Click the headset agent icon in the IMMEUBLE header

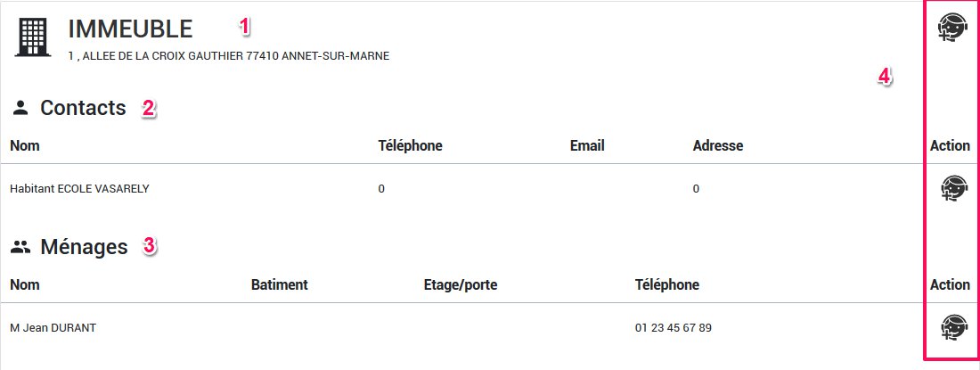tap(952, 28)
